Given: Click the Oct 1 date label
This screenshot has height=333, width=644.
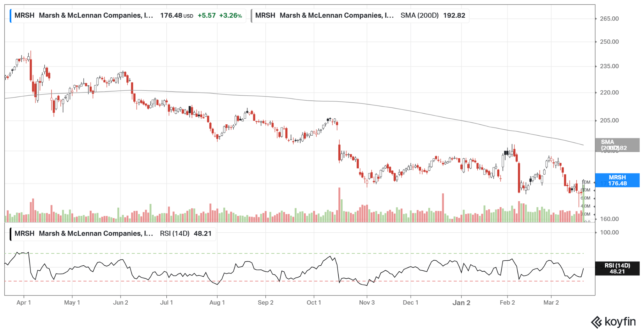Looking at the screenshot, I should (x=314, y=302).
